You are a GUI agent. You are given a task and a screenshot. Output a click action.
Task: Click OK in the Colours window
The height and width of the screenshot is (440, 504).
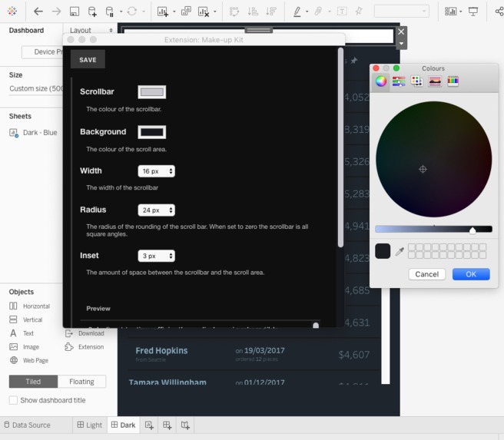pos(471,274)
